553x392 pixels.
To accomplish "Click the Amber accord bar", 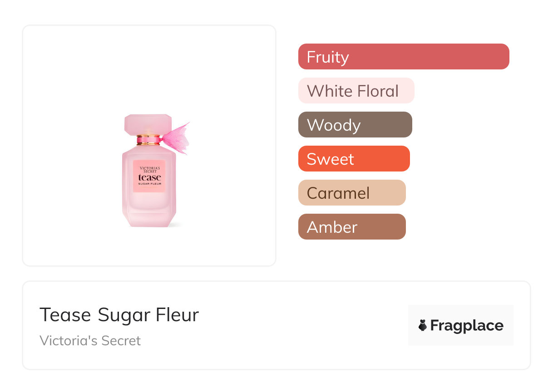I will coord(351,227).
